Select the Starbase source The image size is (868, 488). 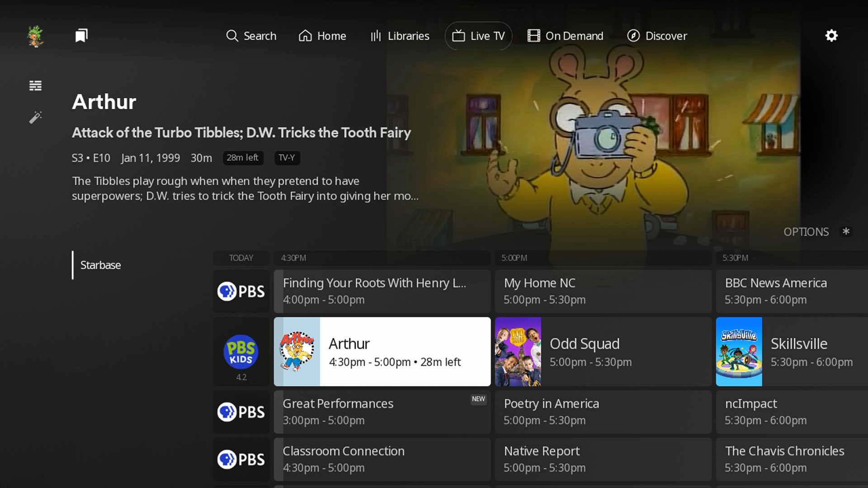(100, 265)
